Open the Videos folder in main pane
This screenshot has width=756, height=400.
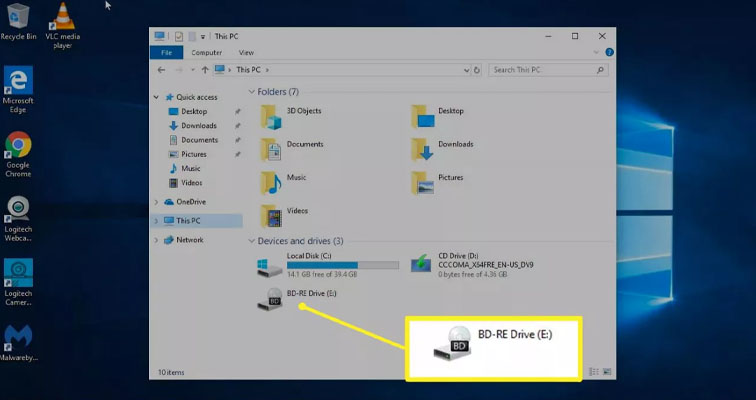271,215
